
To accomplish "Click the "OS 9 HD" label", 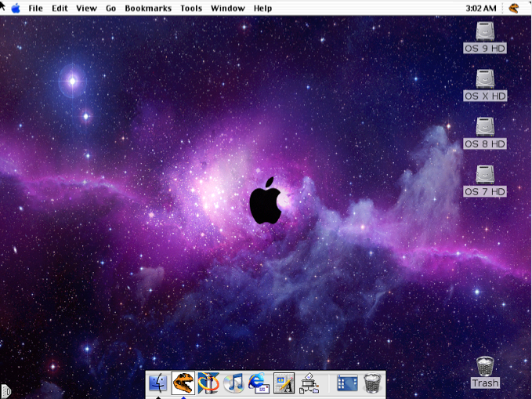I will pos(485,49).
